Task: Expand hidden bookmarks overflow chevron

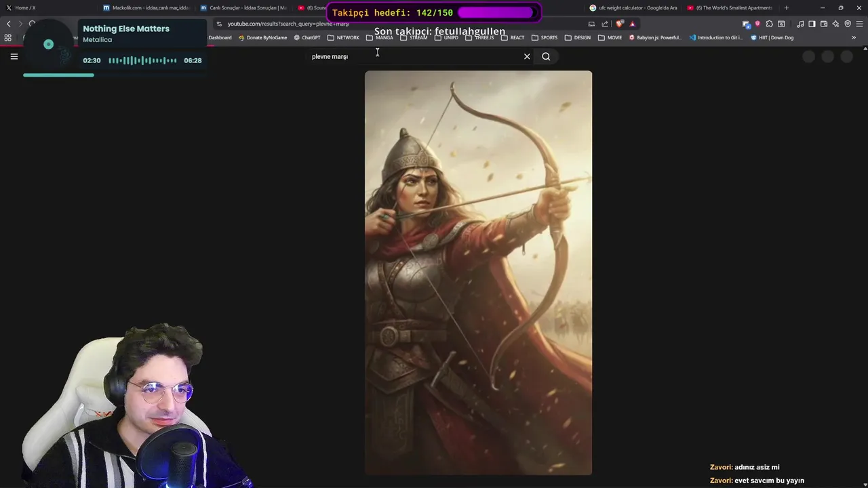Action: [x=854, y=37]
